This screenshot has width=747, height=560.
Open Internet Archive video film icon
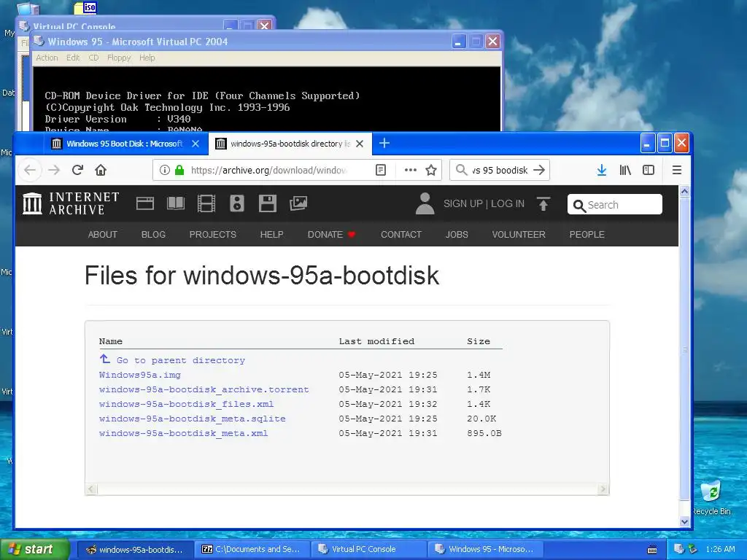[x=206, y=203]
